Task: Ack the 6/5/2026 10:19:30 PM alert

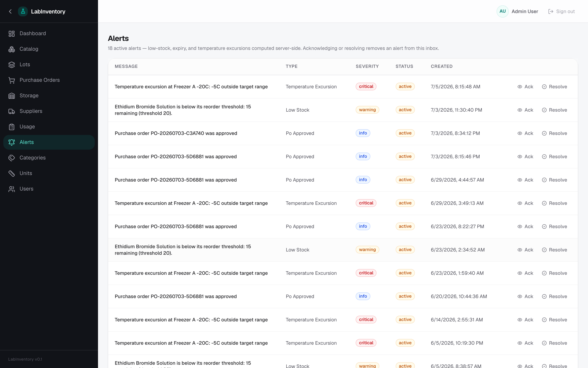Action: tap(525, 343)
